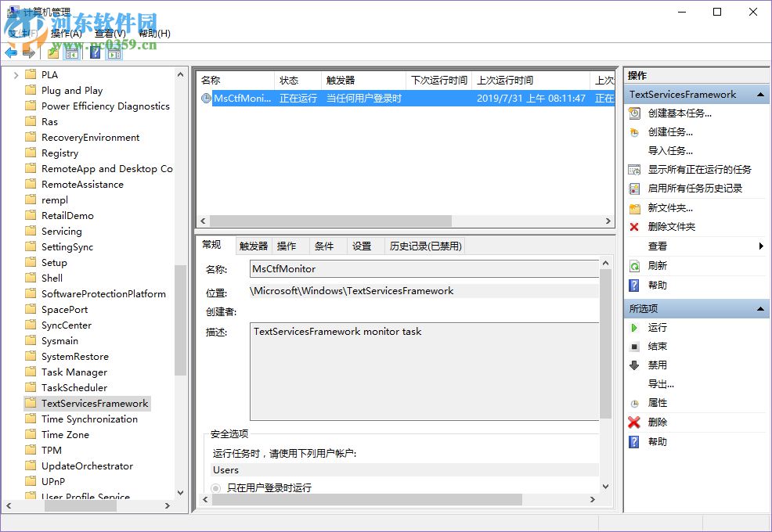Click the Refresh icon in Actions pane
This screenshot has width=772, height=532.
[634, 265]
